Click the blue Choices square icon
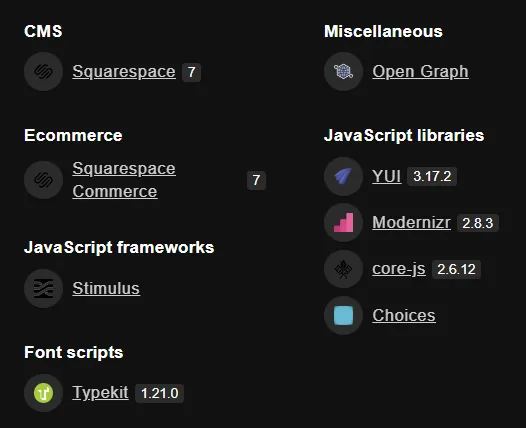This screenshot has width=526, height=428. tap(343, 315)
